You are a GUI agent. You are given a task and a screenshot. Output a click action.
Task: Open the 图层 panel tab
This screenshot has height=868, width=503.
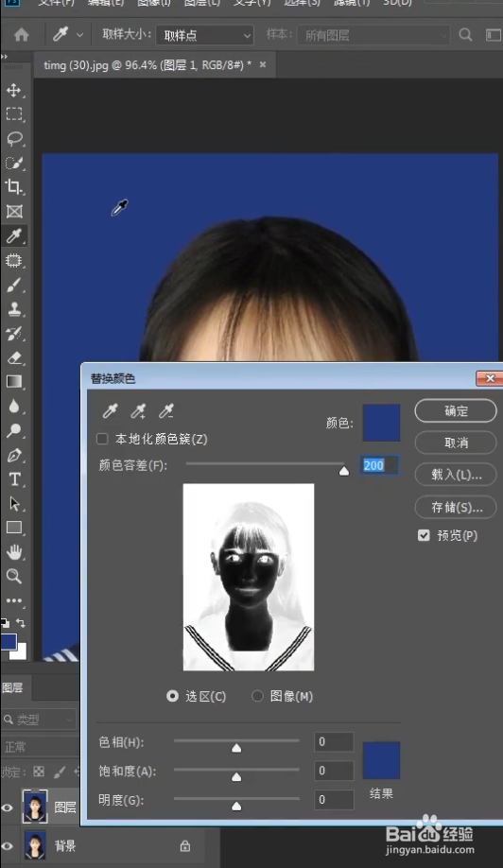click(x=12, y=687)
